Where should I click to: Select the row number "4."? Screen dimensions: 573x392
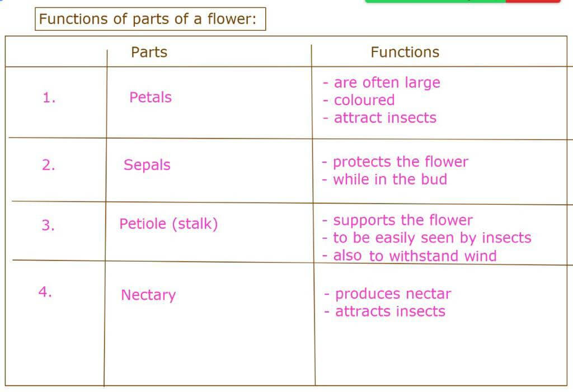[x=45, y=292]
